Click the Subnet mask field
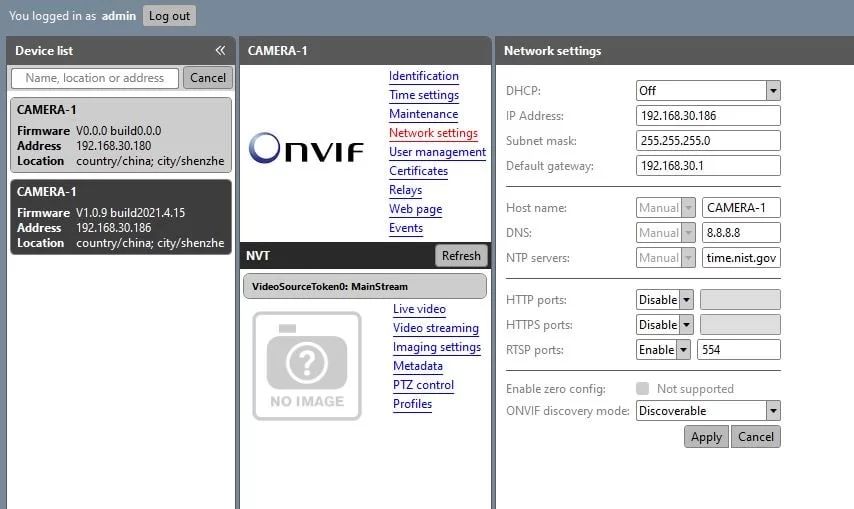 click(708, 141)
